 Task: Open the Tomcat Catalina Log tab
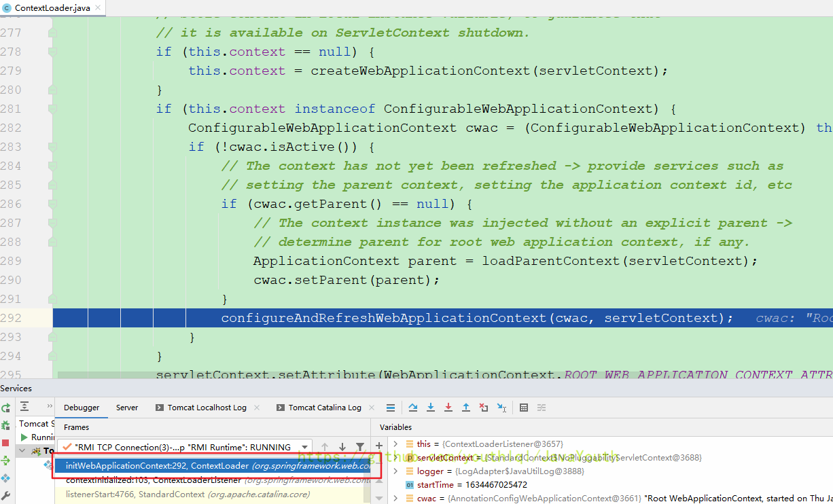324,408
